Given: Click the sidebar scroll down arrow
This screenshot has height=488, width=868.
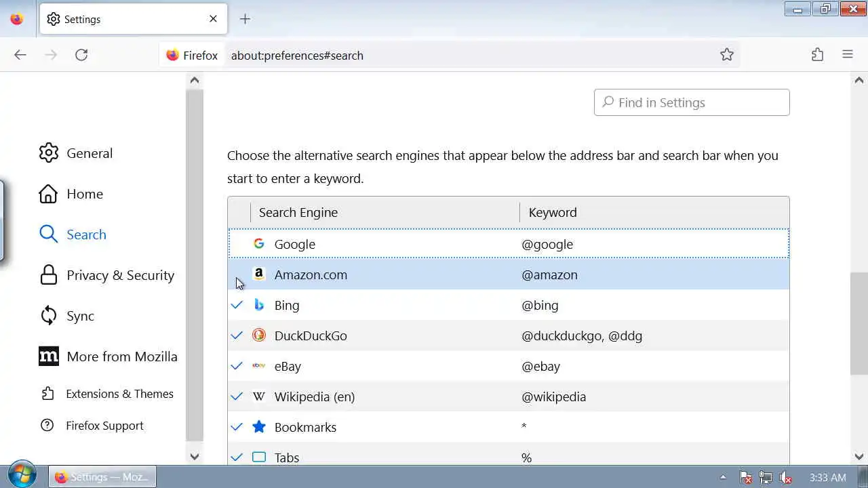Looking at the screenshot, I should tap(195, 456).
